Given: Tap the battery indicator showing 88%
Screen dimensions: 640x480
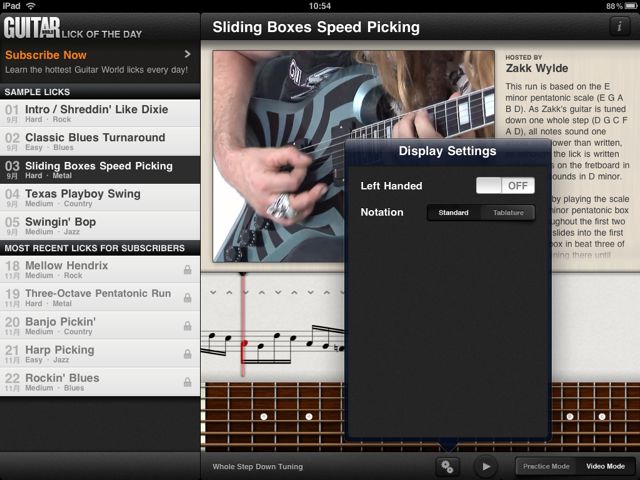Looking at the screenshot, I should (620, 6).
